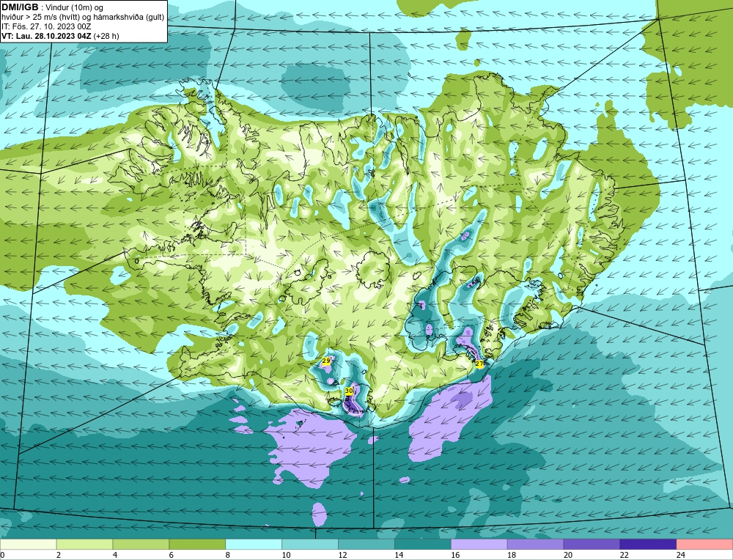
Task: Click the 12–14 m/s teal legend swatch
Action: click(366, 545)
